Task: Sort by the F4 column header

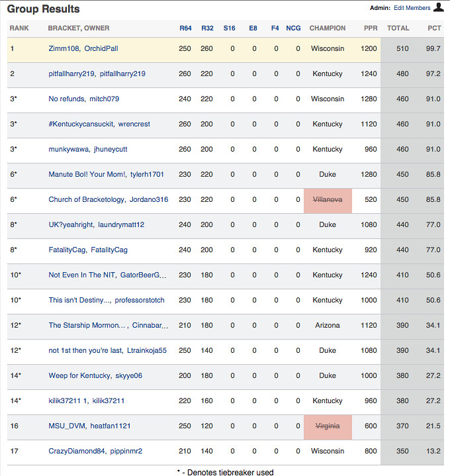Action: pos(275,28)
